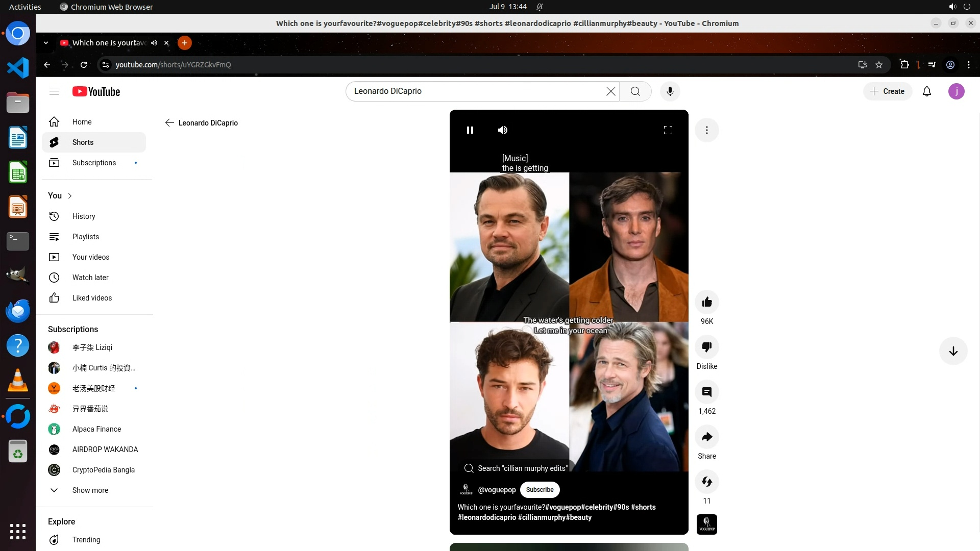Expand Show more subscriptions
This screenshot has height=551, width=980.
(90, 490)
